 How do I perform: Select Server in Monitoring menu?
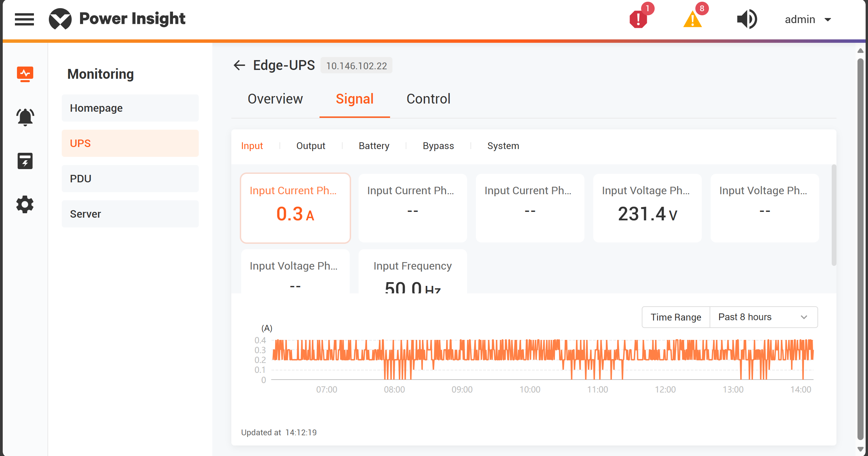130,214
